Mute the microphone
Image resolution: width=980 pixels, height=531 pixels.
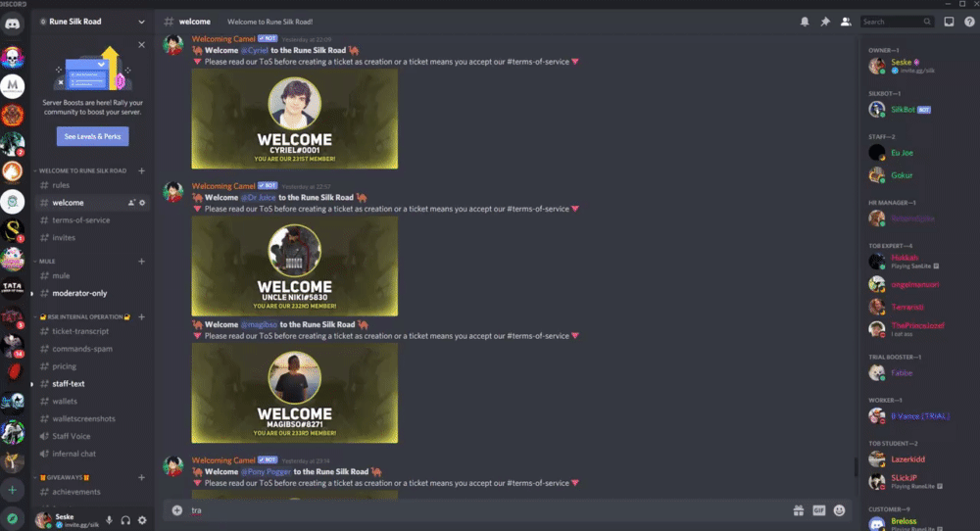pyautogui.click(x=109, y=520)
